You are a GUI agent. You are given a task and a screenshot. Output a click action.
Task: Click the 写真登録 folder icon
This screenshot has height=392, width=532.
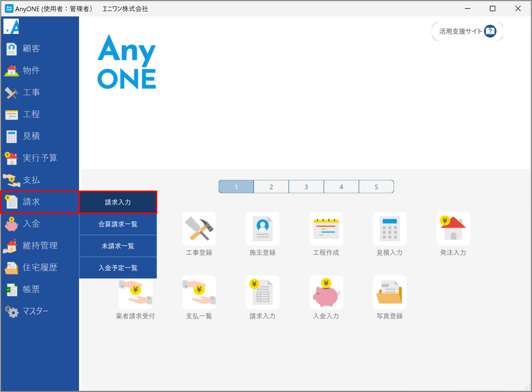(x=389, y=292)
